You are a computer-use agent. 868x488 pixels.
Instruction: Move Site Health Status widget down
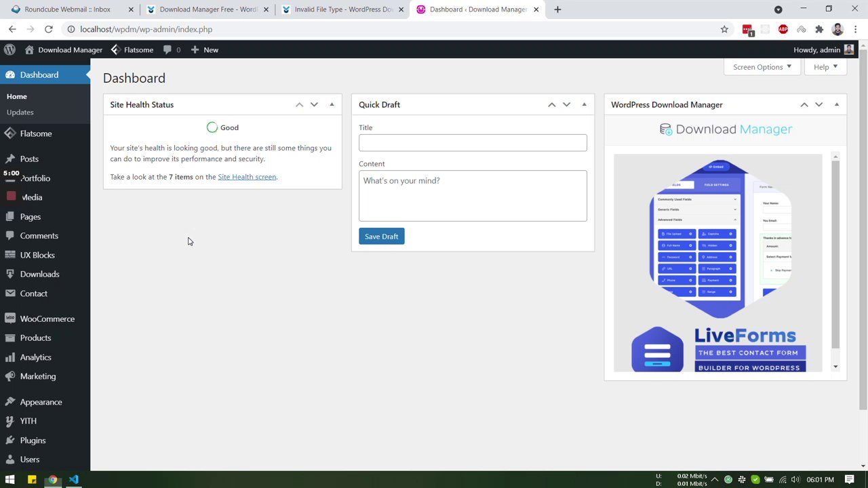pos(314,104)
